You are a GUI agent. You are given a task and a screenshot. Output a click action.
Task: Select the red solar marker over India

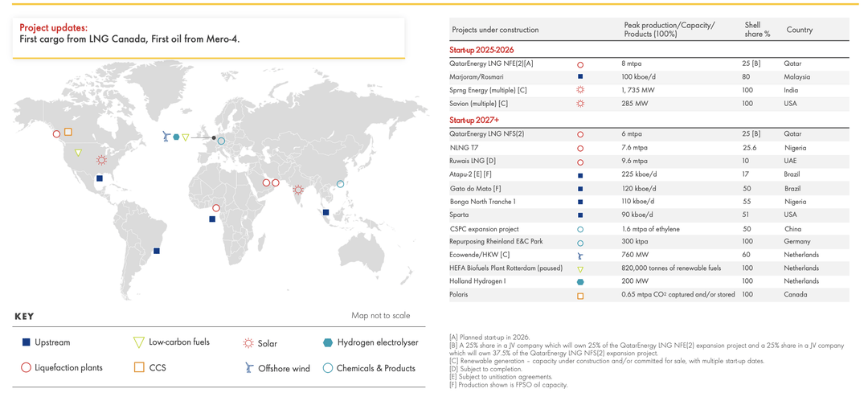pos(298,190)
